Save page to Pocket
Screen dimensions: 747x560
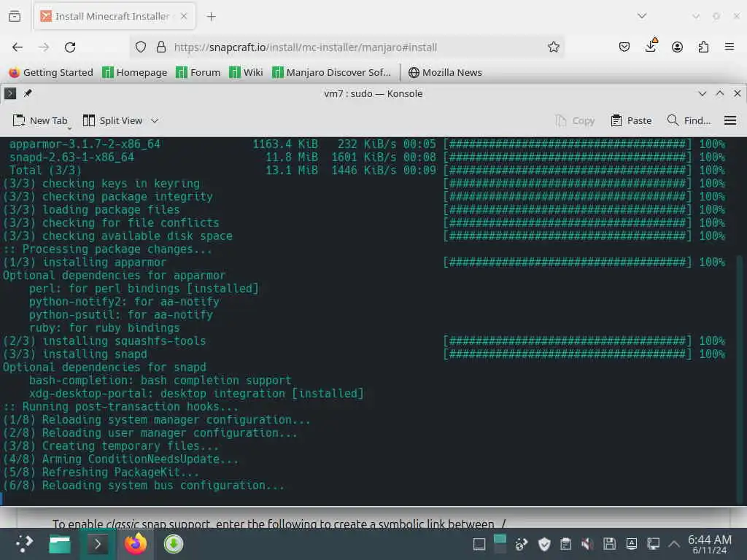coord(624,47)
